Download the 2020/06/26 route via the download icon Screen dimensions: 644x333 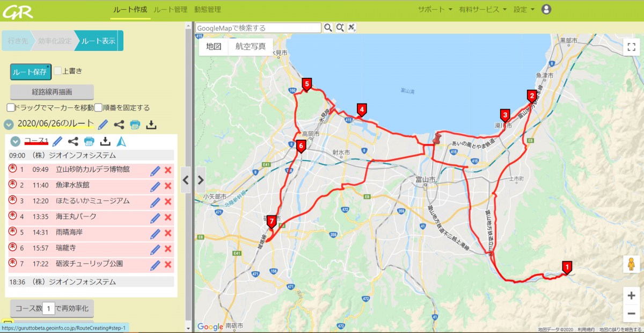click(x=151, y=125)
